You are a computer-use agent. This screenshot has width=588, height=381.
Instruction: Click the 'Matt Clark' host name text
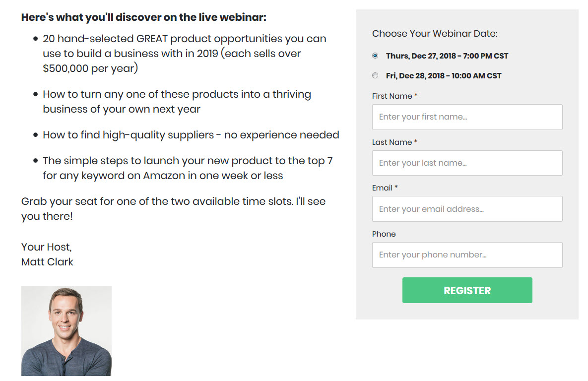[47, 262]
